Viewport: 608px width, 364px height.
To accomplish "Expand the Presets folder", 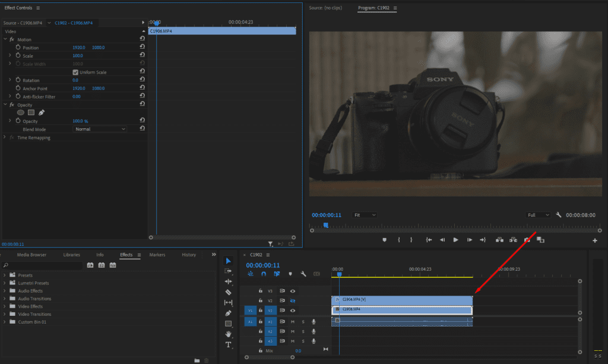I will coord(5,275).
